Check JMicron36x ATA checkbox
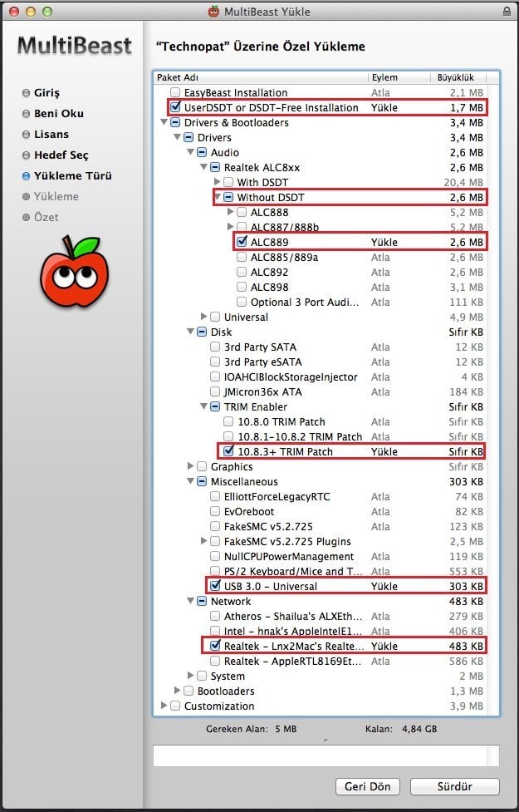This screenshot has height=812, width=519. coord(215,391)
